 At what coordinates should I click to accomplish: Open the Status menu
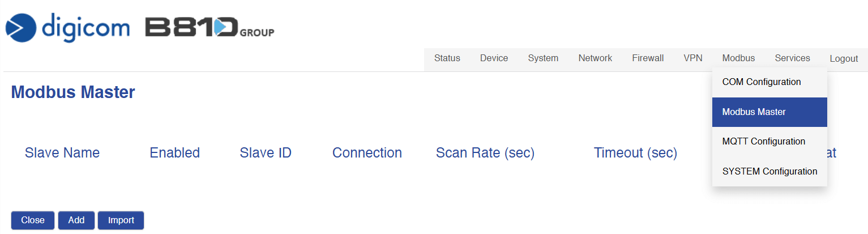447,58
